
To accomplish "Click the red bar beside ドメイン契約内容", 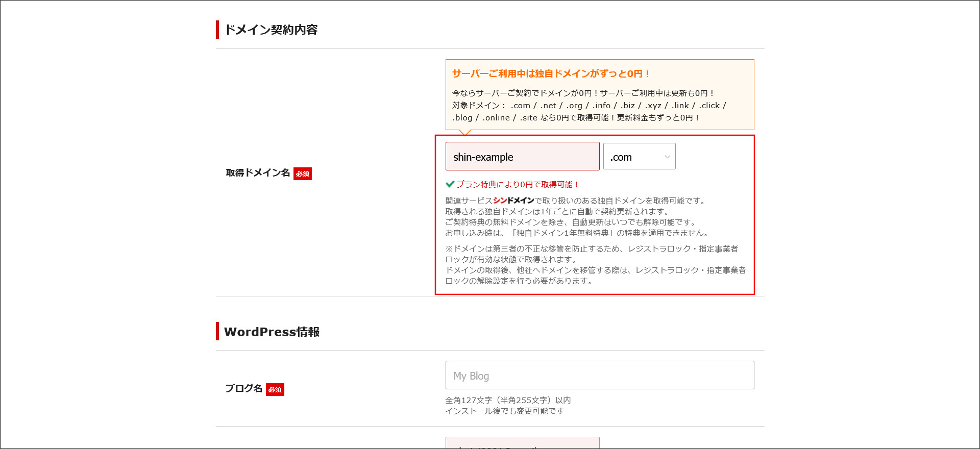I will [x=217, y=30].
